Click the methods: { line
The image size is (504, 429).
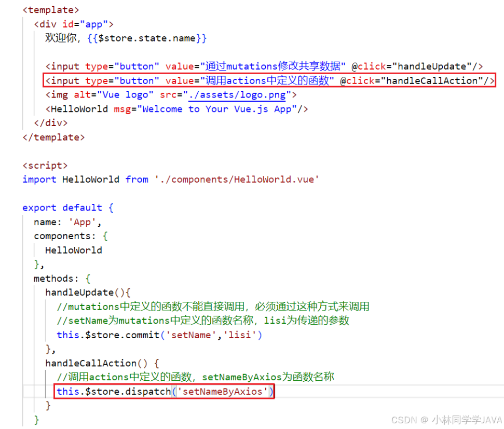62,279
